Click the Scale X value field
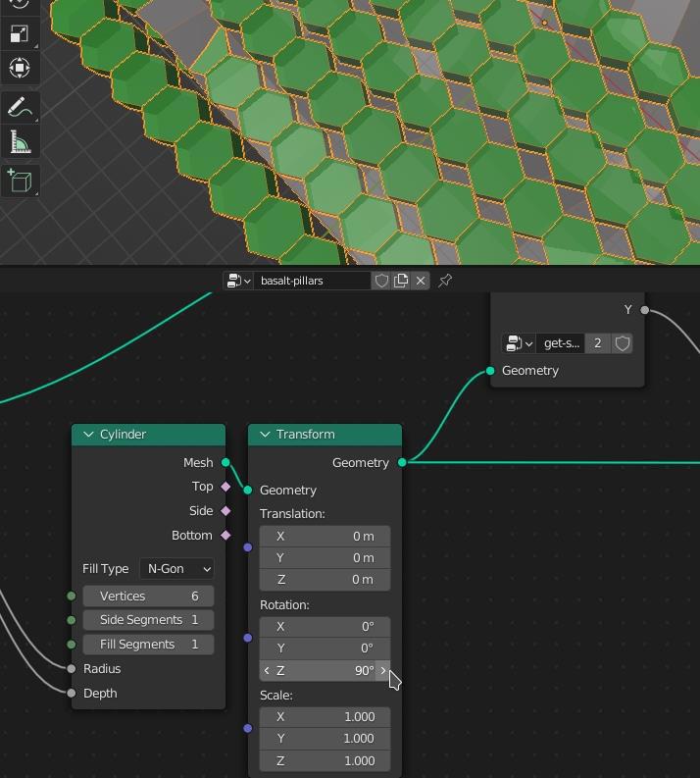The width and height of the screenshot is (700, 778). pos(325,717)
